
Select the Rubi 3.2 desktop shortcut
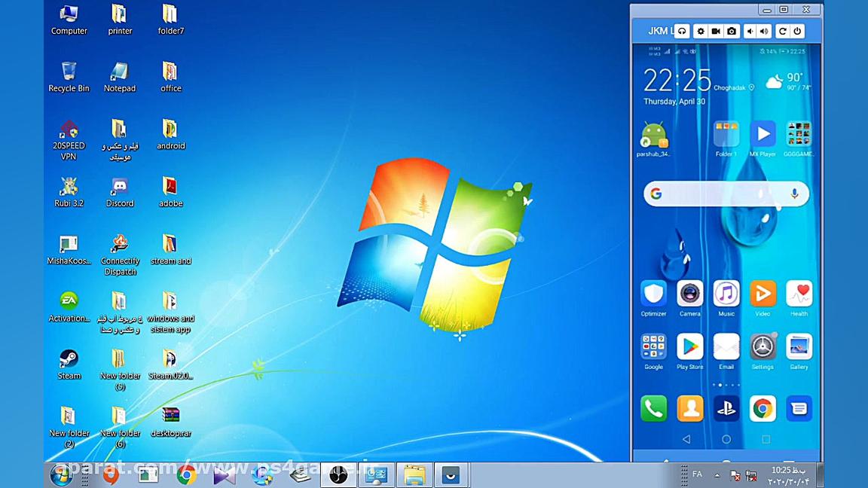coord(69,192)
